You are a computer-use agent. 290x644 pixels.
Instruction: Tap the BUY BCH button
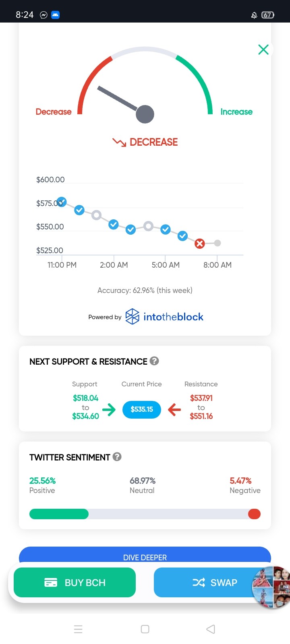click(x=75, y=582)
